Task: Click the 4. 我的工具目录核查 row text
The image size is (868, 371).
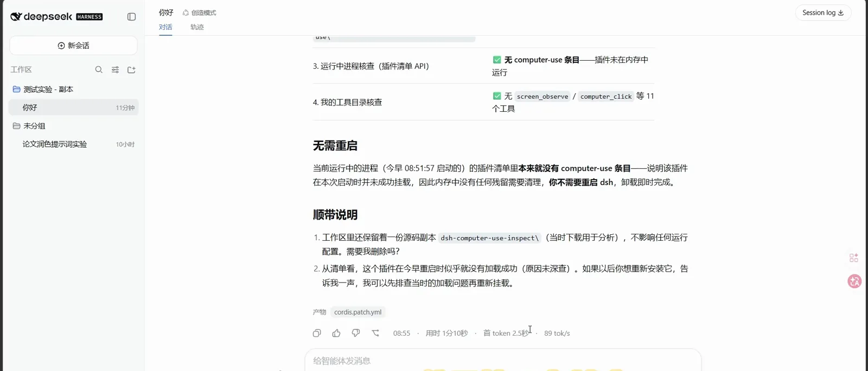Action: (x=347, y=102)
